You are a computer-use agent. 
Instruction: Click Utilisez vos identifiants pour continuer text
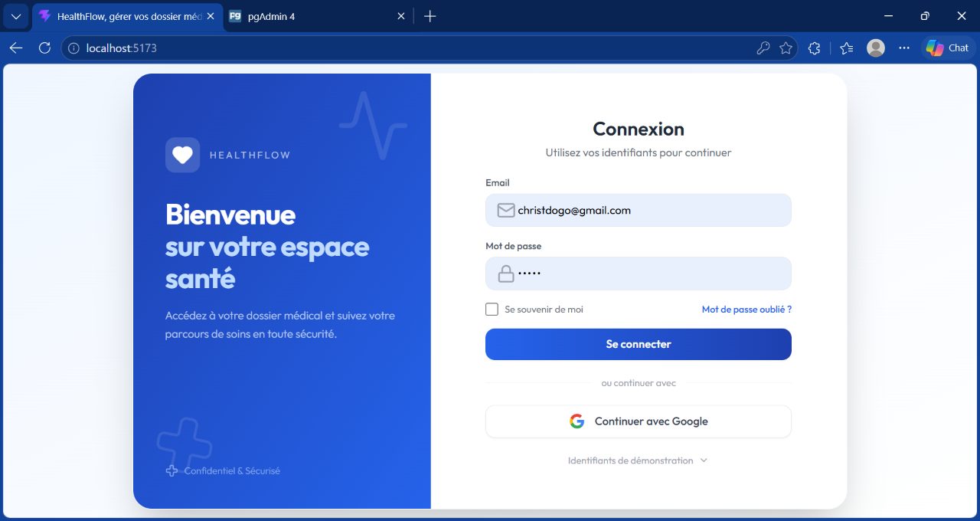pyautogui.click(x=639, y=152)
